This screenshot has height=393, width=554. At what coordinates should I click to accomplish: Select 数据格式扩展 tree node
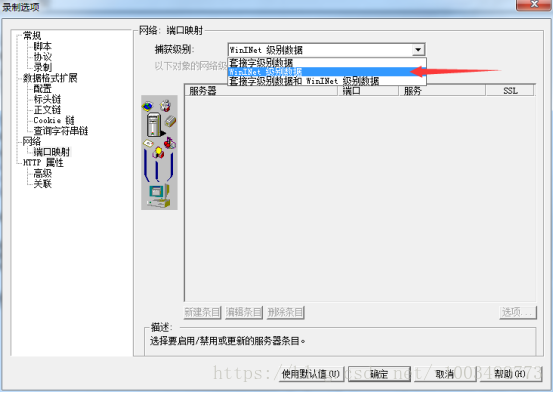click(x=50, y=78)
